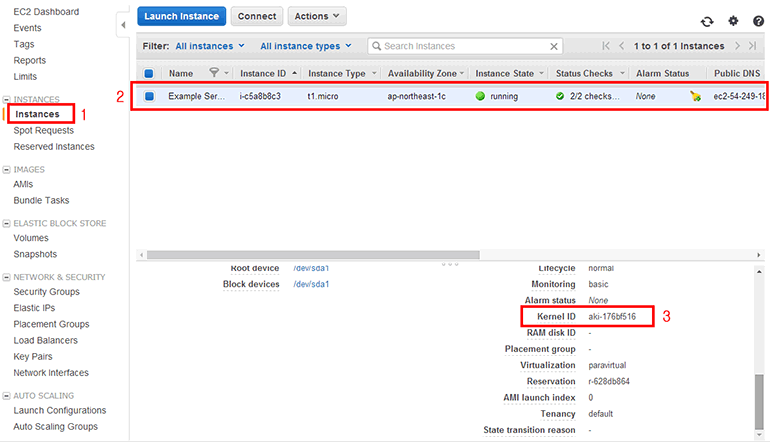
Task: Click the Name column filter icon
Action: 213,73
